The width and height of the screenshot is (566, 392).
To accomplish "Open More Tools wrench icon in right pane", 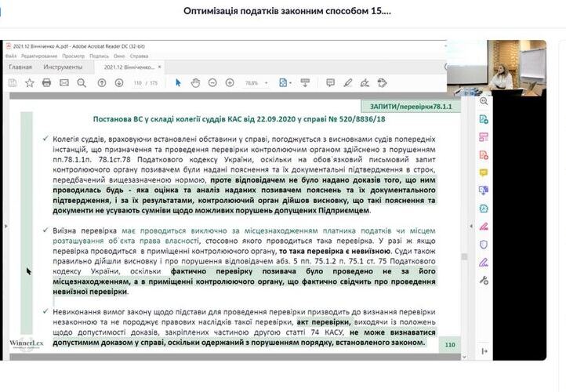I will (x=484, y=280).
